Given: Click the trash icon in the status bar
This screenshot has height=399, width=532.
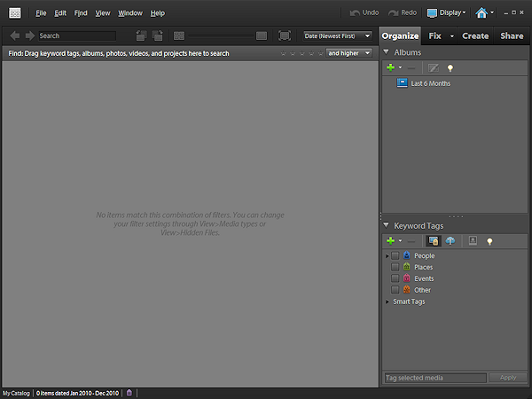Looking at the screenshot, I should point(129,393).
